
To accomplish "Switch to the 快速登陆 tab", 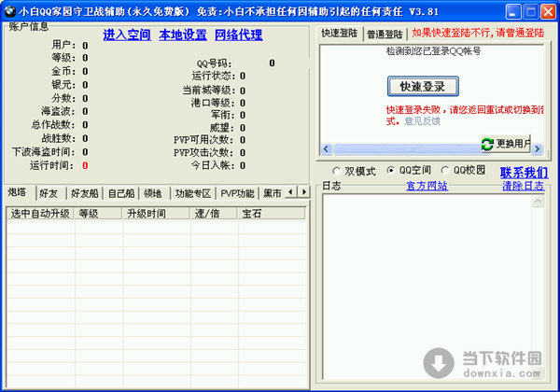I will pos(340,34).
